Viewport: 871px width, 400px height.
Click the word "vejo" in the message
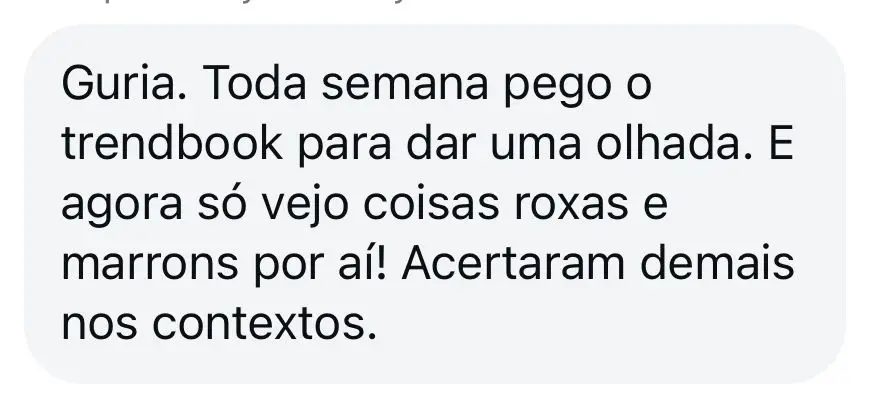[x=305, y=208]
